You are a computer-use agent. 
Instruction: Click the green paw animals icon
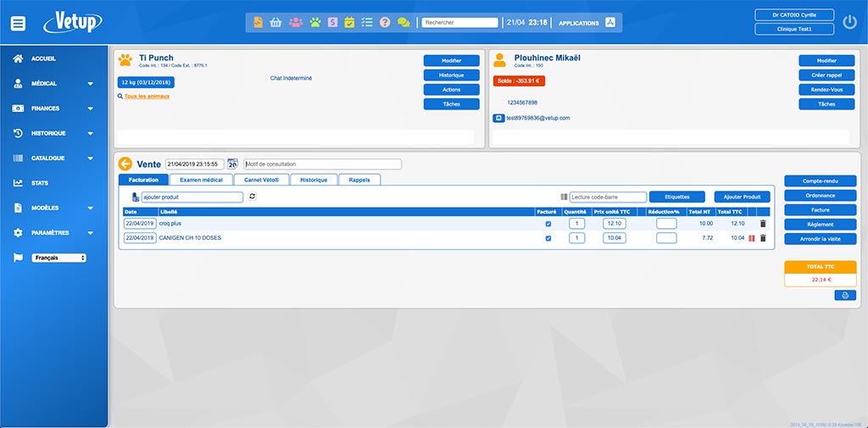pos(314,23)
